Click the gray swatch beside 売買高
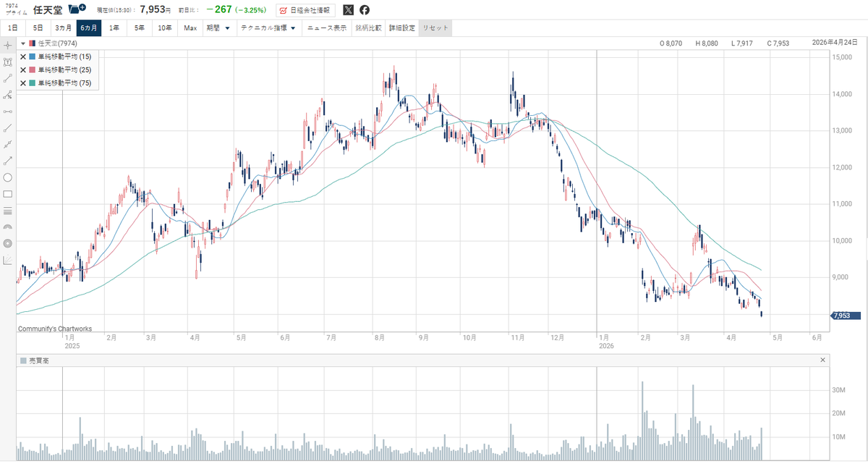 point(24,360)
